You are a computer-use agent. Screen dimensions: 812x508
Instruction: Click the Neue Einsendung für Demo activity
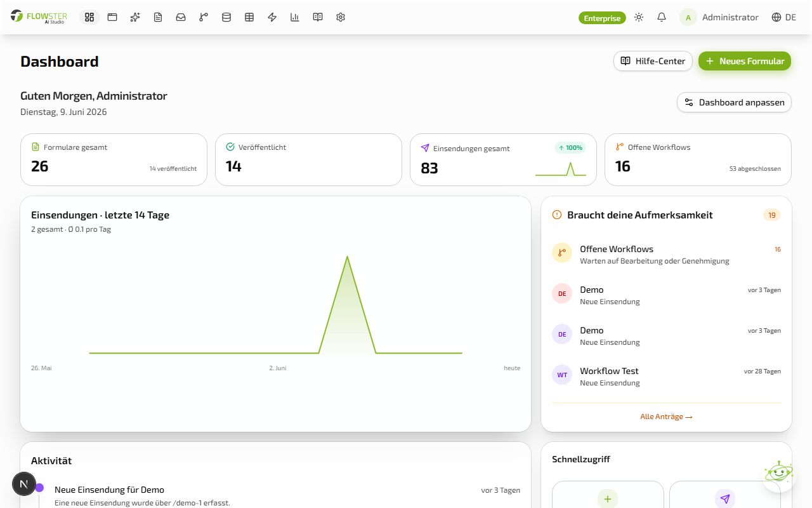coord(109,490)
